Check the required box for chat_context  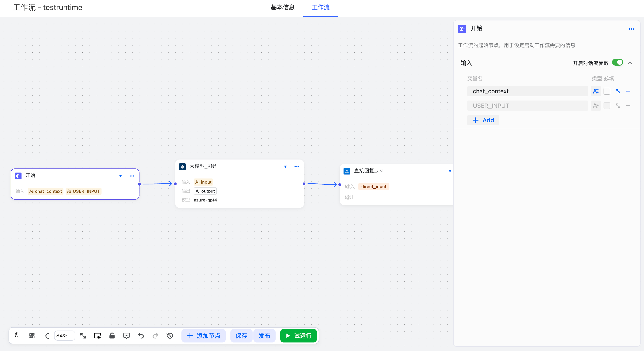[607, 91]
